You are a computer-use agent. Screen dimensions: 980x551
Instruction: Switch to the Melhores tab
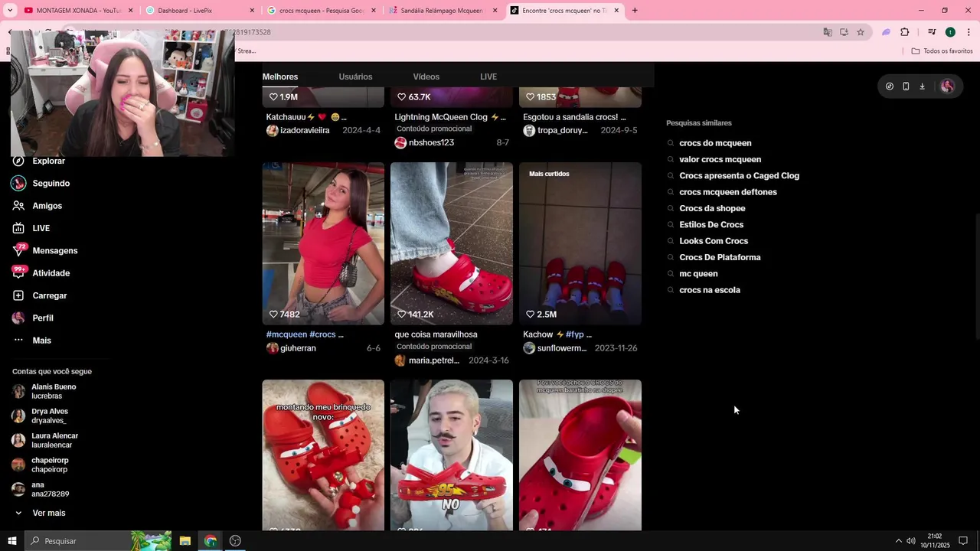tap(280, 77)
